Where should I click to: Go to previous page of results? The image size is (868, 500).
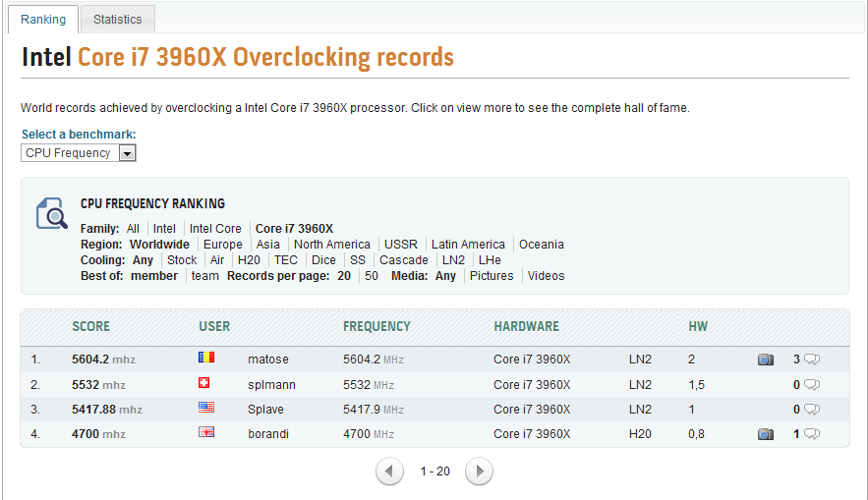pyautogui.click(x=389, y=472)
